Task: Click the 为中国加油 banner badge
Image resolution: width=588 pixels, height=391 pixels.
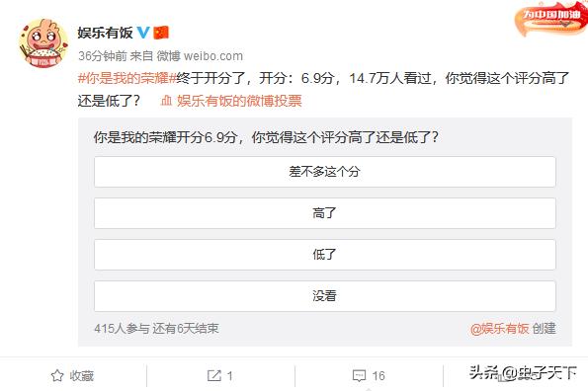Action: (551, 19)
